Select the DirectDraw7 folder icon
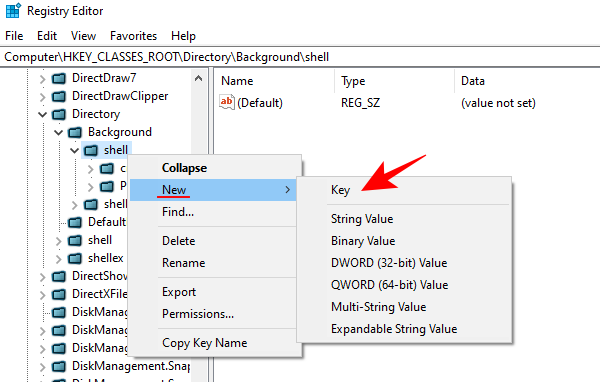 (59, 78)
